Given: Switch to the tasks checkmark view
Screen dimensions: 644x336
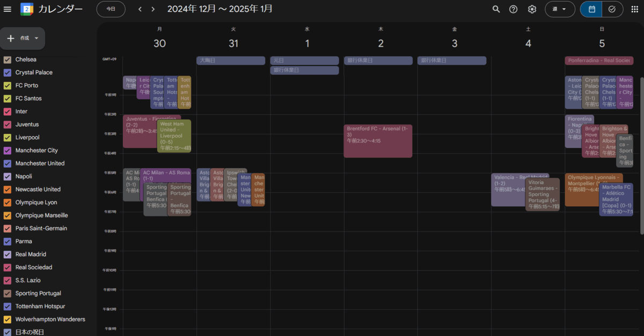Looking at the screenshot, I should (612, 9).
